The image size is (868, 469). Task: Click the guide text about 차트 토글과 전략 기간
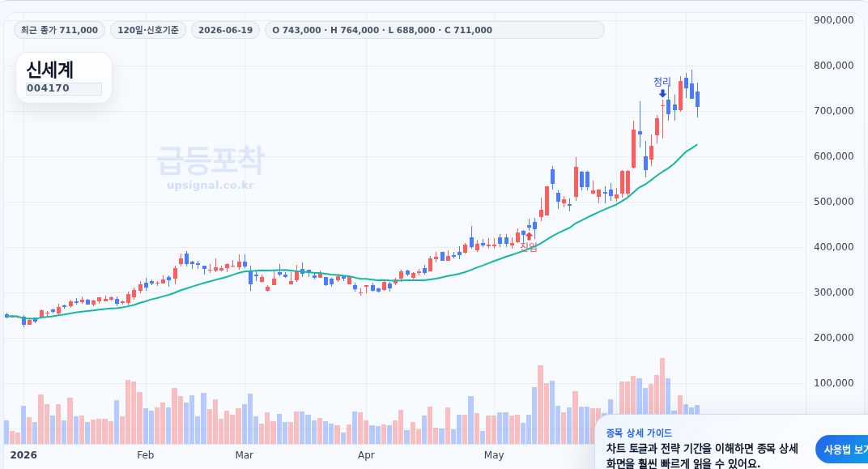click(702, 456)
